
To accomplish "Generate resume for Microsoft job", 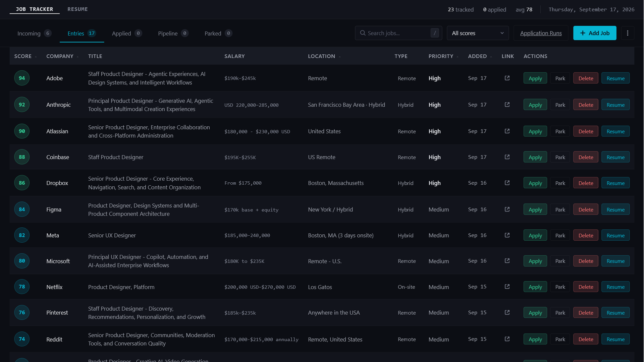I will 615,261.
